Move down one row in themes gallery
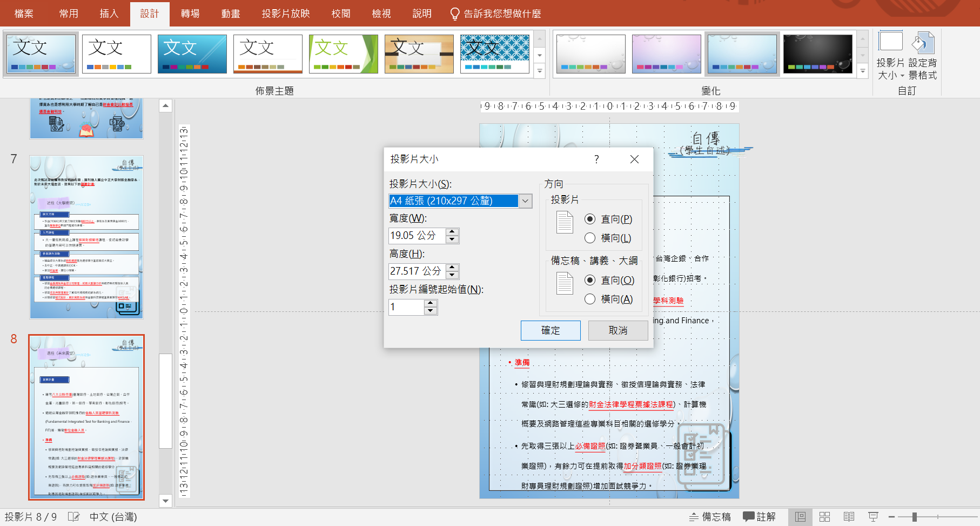Screen dimensions: 980x526 pyautogui.click(x=540, y=55)
